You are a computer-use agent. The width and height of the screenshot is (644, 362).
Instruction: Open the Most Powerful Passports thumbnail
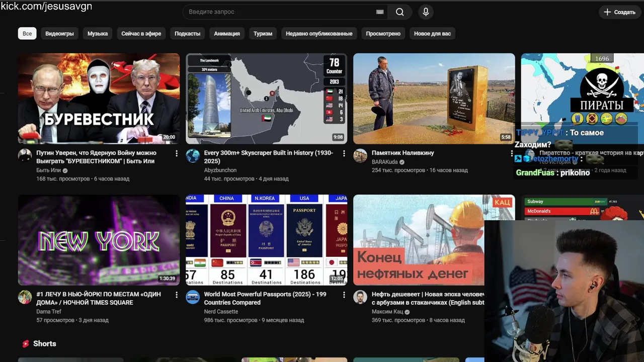(267, 240)
